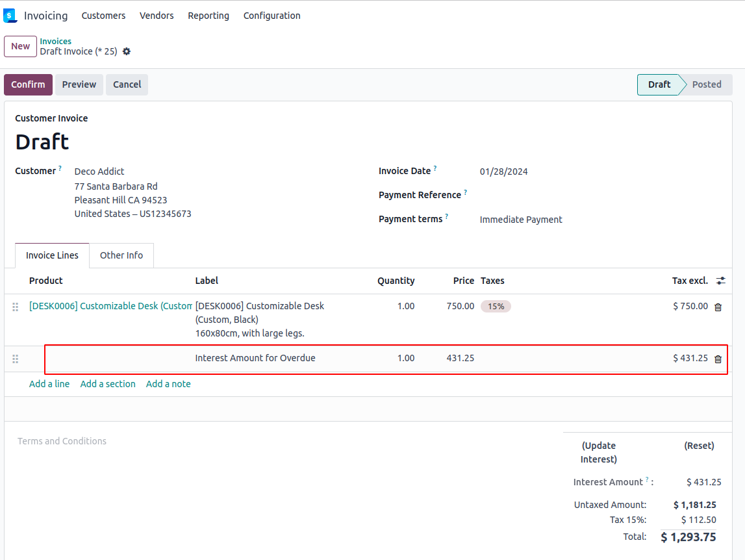Image resolution: width=745 pixels, height=560 pixels.
Task: Show the Interest Amount help tooltip icon
Action: point(648,480)
